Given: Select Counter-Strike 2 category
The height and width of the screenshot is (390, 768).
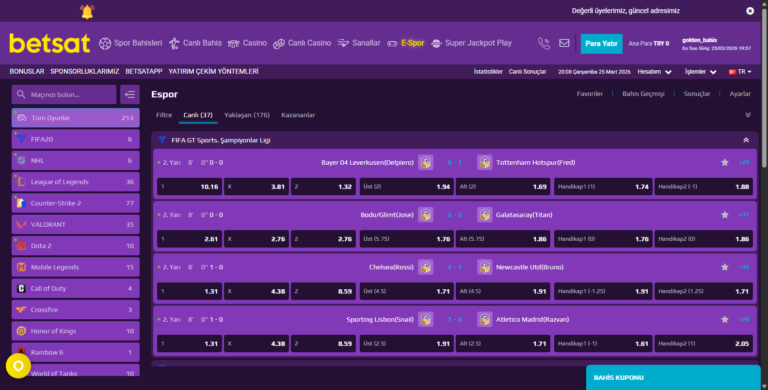Looking at the screenshot, I should click(75, 203).
